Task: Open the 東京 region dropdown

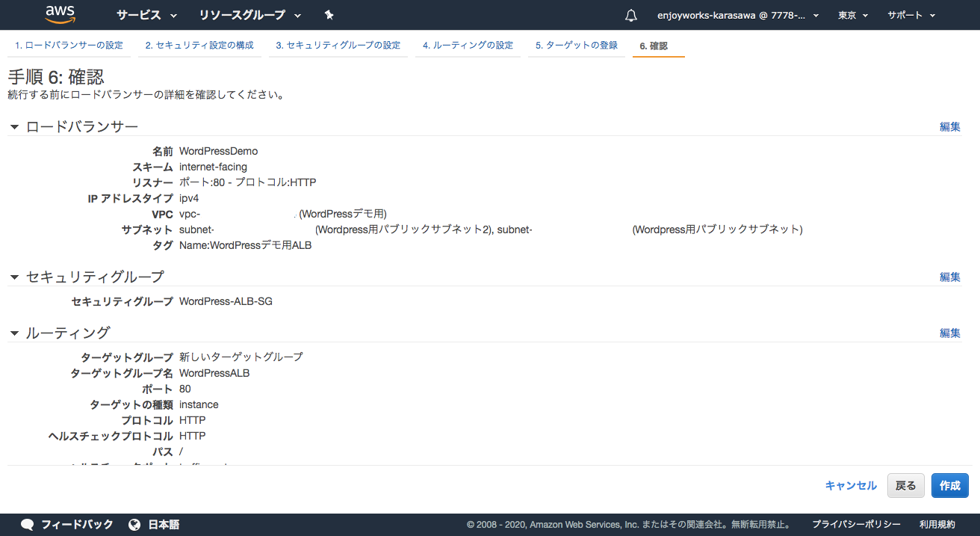Action: (x=853, y=15)
